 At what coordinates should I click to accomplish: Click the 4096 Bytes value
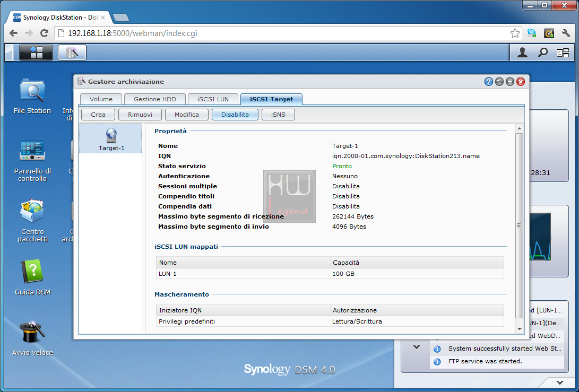point(349,227)
